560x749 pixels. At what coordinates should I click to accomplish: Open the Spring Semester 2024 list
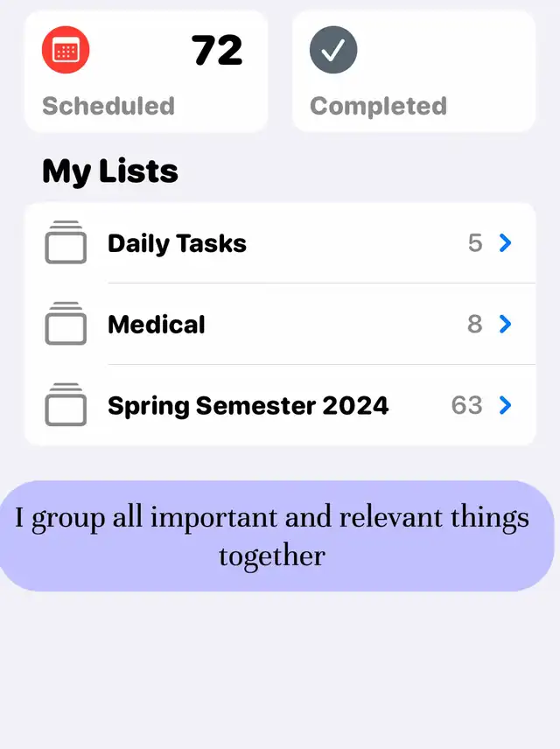[280, 405]
